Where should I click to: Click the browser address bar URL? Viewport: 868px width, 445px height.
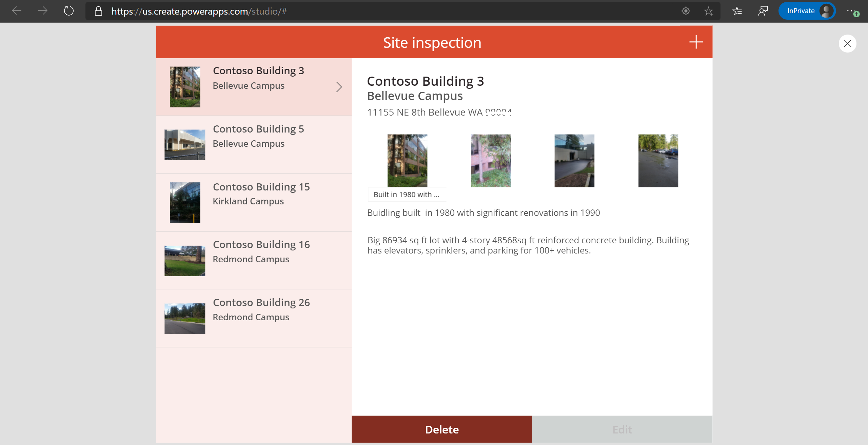199,11
